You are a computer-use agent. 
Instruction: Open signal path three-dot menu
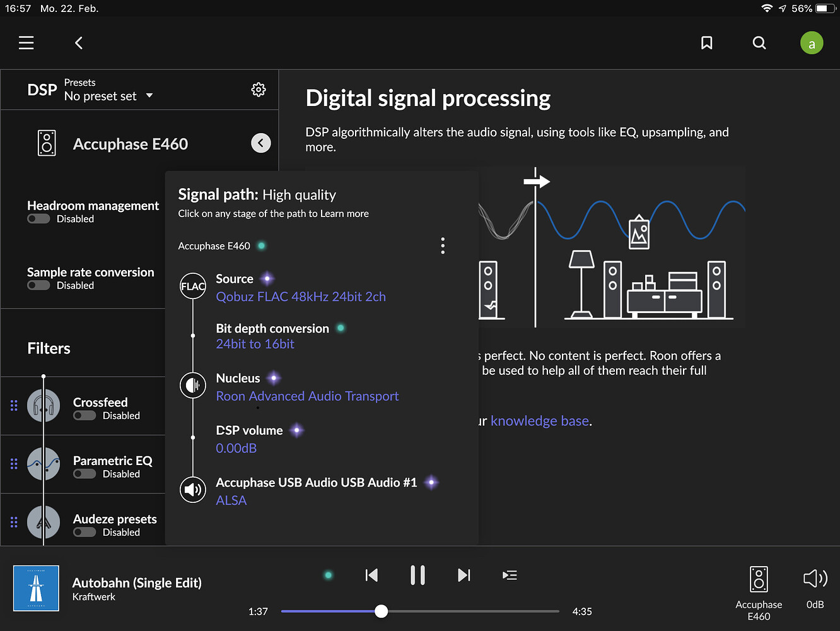[x=443, y=245]
